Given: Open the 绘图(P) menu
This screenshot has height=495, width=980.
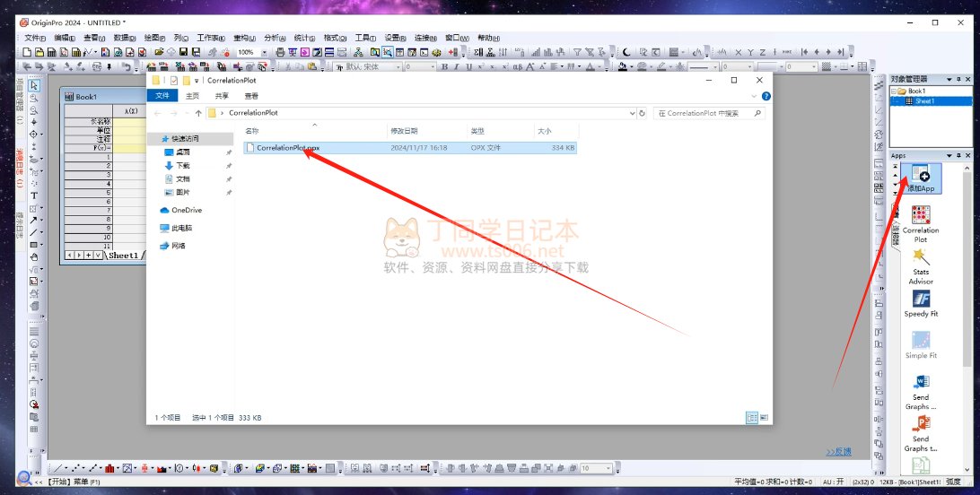Looking at the screenshot, I should coord(154,38).
